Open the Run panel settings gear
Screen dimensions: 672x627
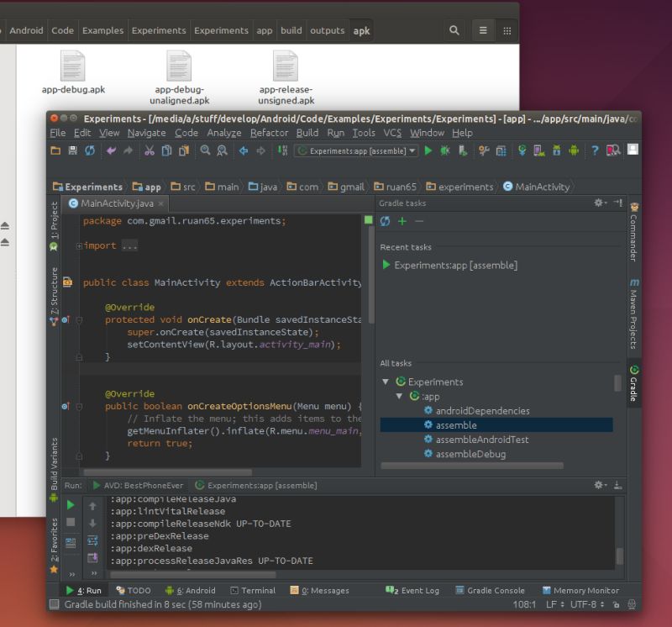599,485
